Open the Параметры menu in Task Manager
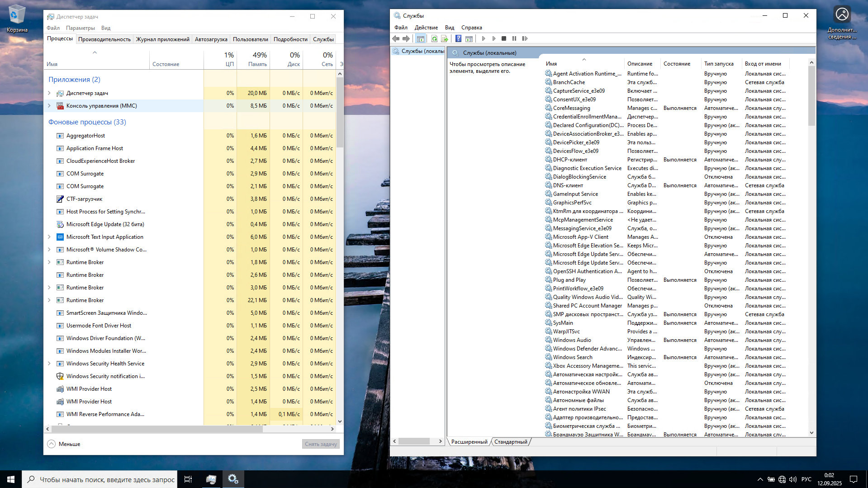The image size is (868, 488). pos(81,28)
